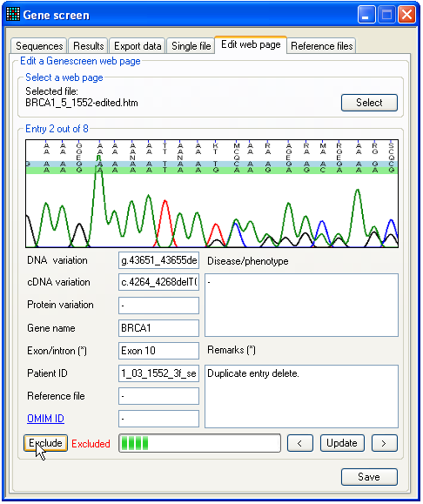
Task: Switch to the Results tab
Action: click(x=89, y=46)
